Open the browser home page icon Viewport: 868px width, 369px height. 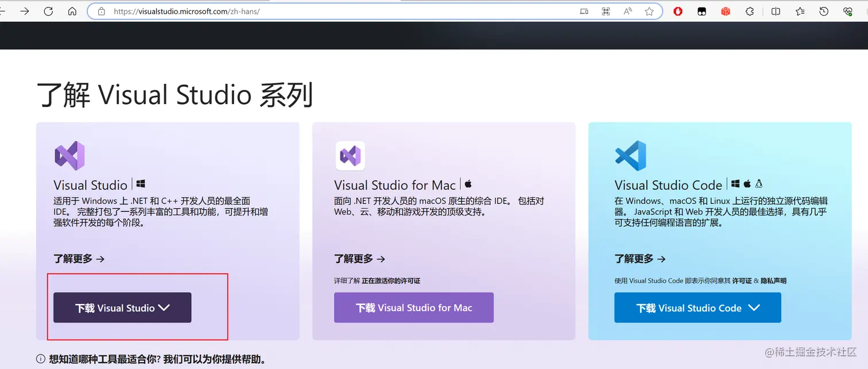click(72, 11)
